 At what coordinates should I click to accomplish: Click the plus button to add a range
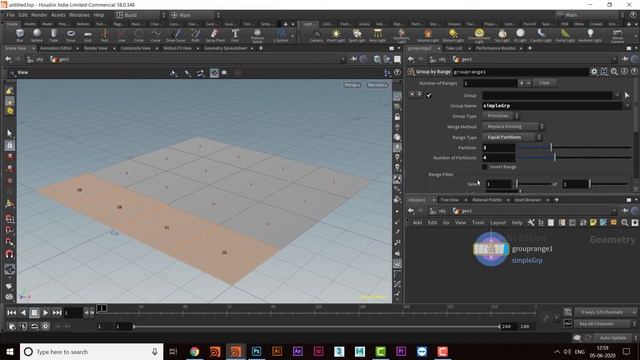[x=521, y=83]
